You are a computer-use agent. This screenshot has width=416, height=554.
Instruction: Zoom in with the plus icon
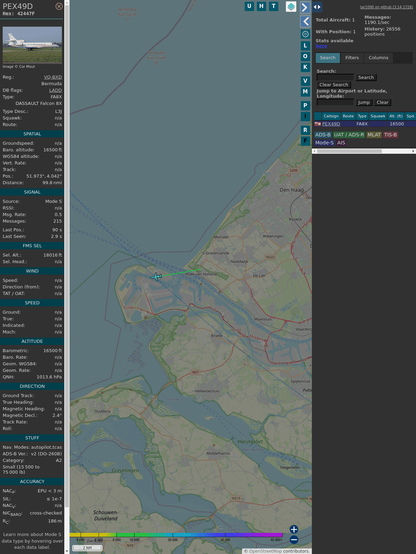(x=294, y=529)
